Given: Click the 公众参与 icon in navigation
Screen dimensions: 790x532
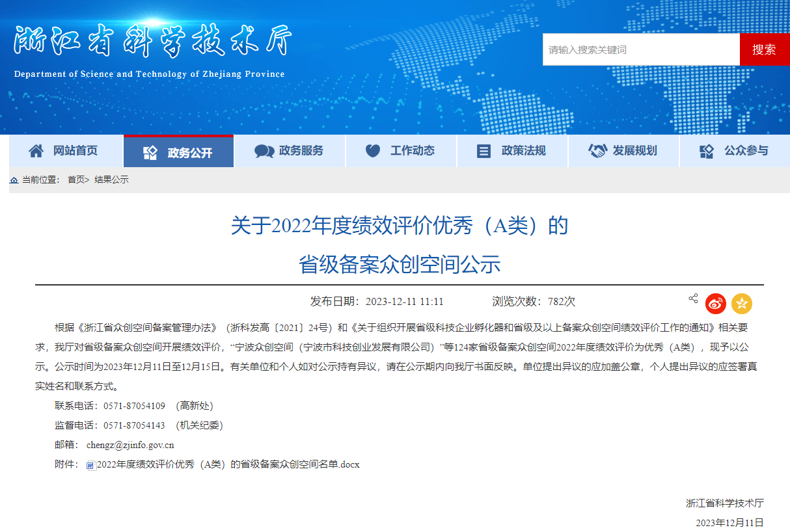Looking at the screenshot, I should coord(707,151).
